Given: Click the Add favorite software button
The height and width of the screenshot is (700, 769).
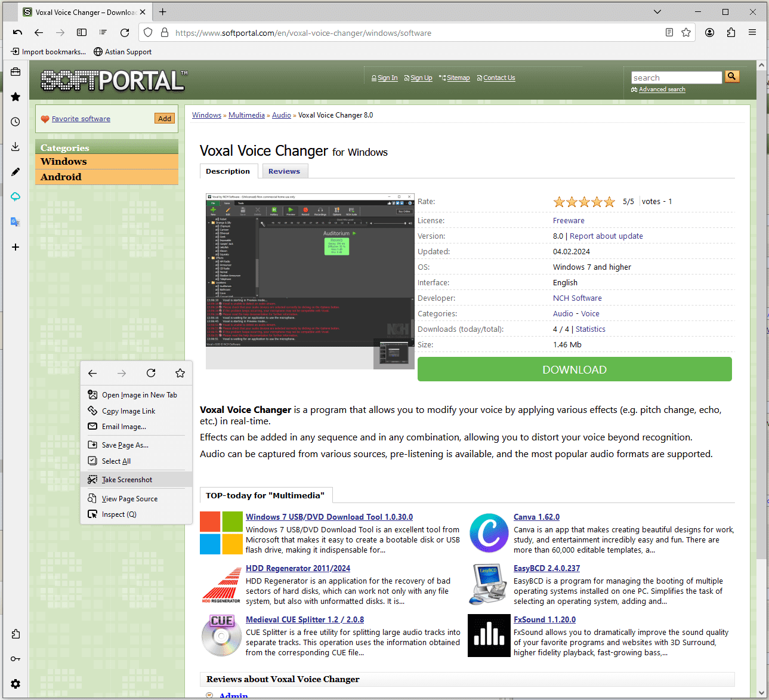Looking at the screenshot, I should [x=165, y=119].
